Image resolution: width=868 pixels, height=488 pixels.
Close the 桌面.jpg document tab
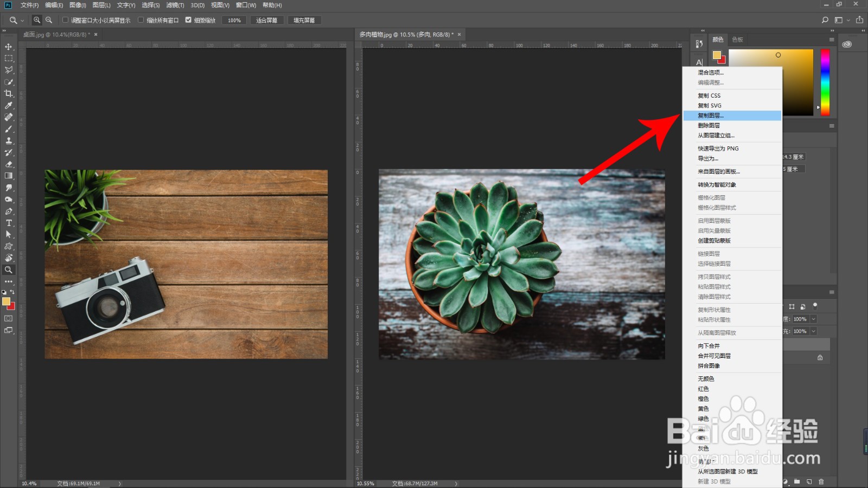(96, 34)
